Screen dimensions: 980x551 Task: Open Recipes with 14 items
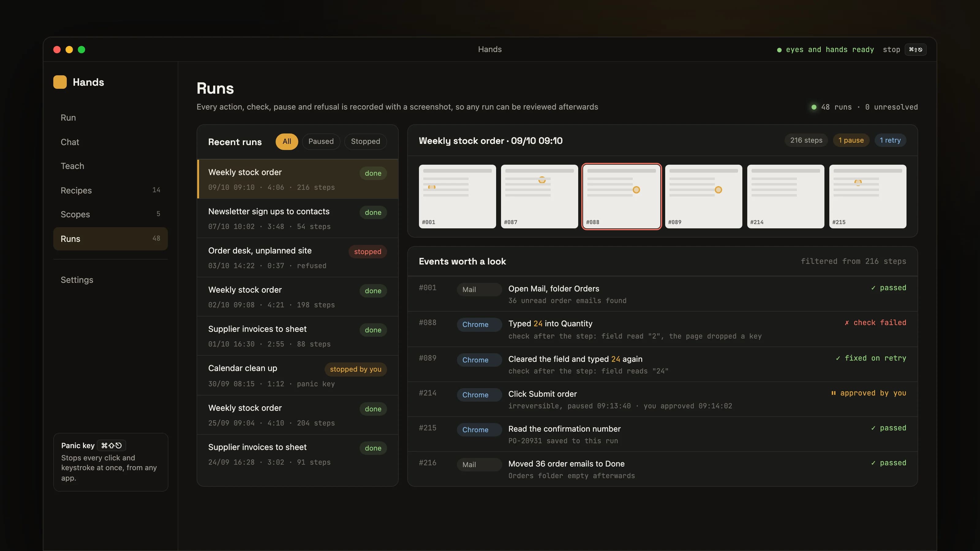click(x=110, y=190)
